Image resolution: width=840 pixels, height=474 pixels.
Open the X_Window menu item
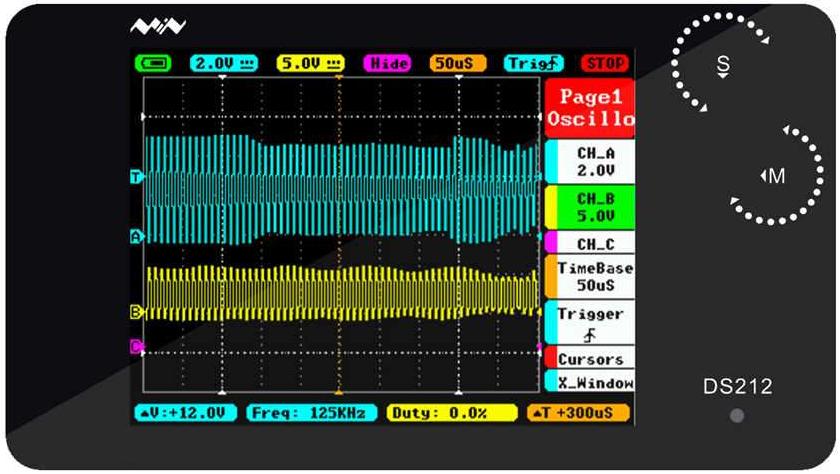[x=590, y=381]
